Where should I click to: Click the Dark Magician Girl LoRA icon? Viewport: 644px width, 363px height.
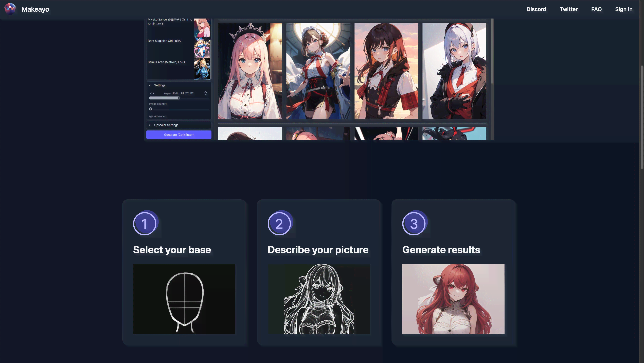tap(202, 47)
